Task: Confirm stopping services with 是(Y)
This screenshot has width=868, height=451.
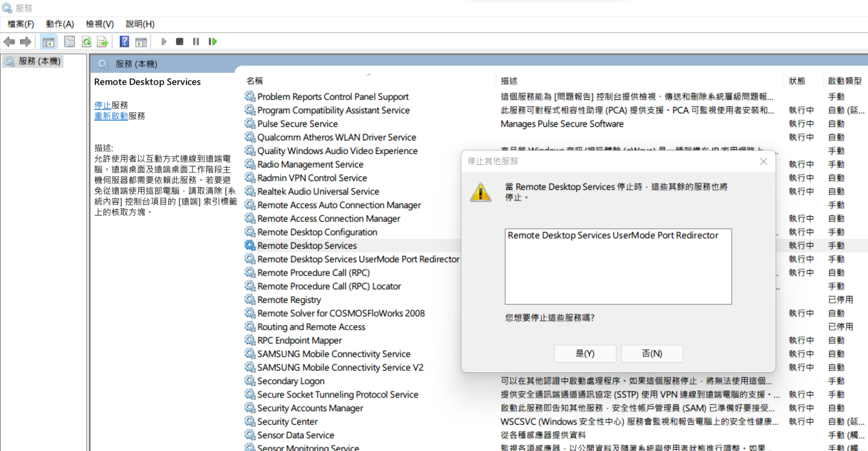Action: click(x=585, y=354)
